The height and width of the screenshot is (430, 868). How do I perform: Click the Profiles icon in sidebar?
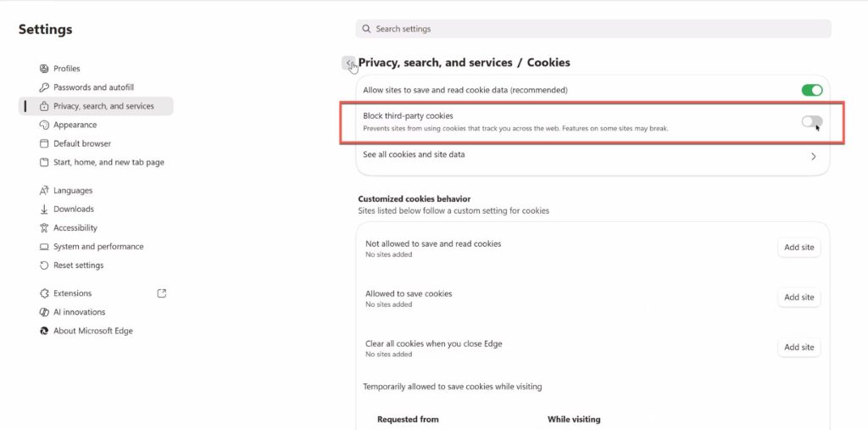click(x=44, y=69)
